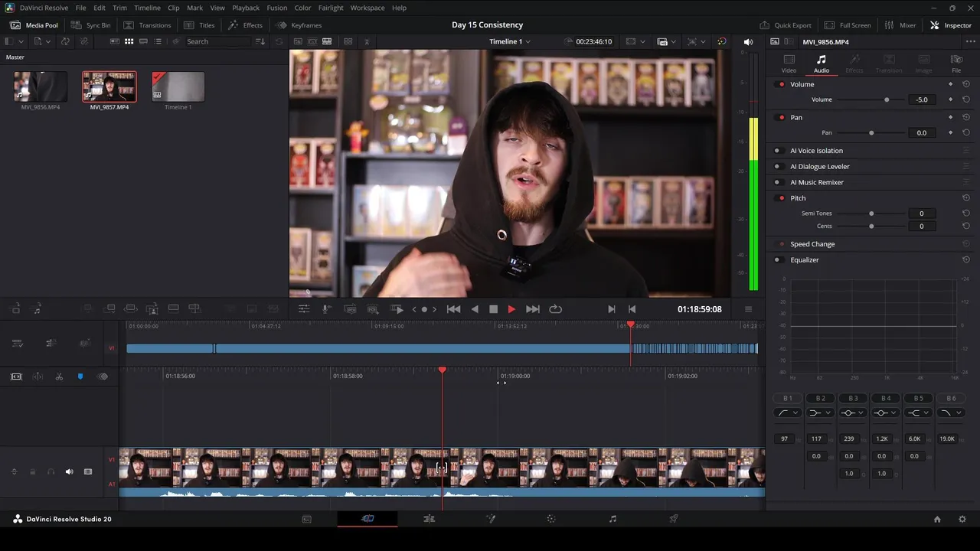Viewport: 980px width, 551px height.
Task: Open the import media dropdown arrow
Action: [x=47, y=41]
